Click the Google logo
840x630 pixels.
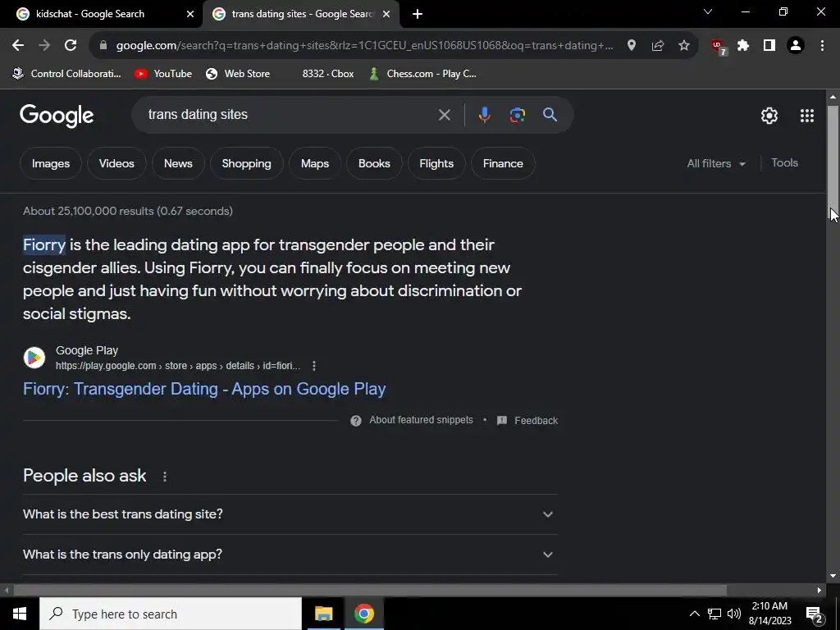click(x=57, y=116)
